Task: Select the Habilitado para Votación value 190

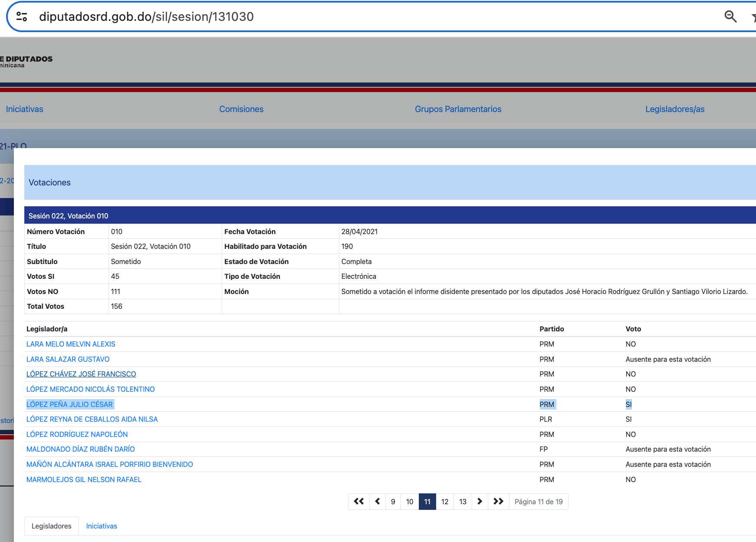Action: 347,246
